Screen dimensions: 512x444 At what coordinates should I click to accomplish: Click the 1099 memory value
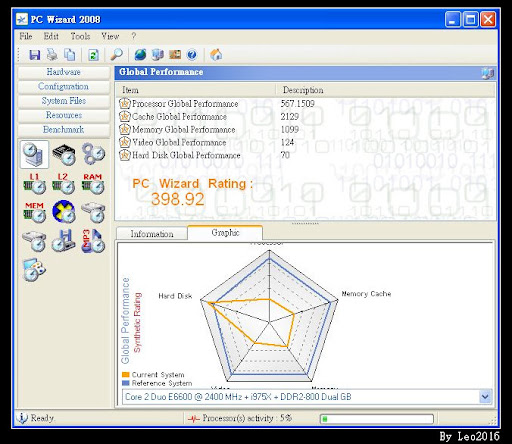click(289, 129)
